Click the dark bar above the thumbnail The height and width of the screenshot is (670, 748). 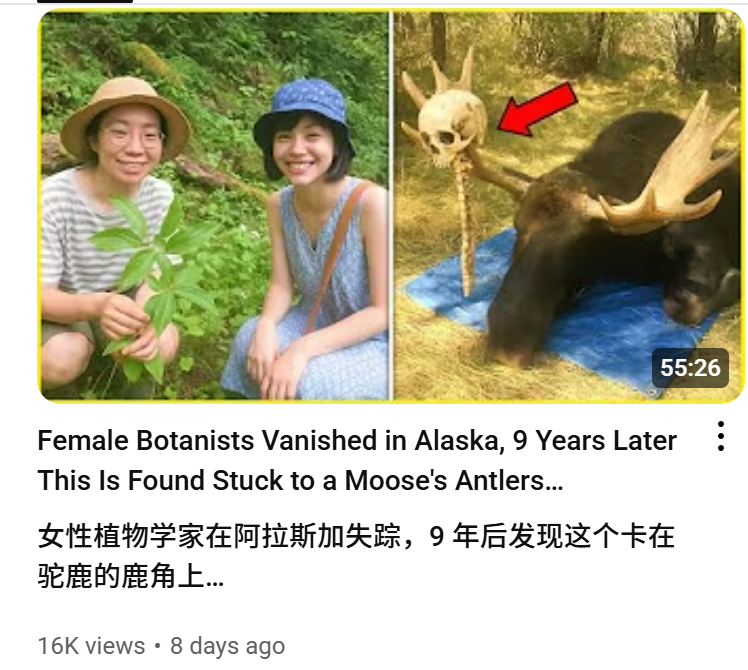tap(84, 1)
